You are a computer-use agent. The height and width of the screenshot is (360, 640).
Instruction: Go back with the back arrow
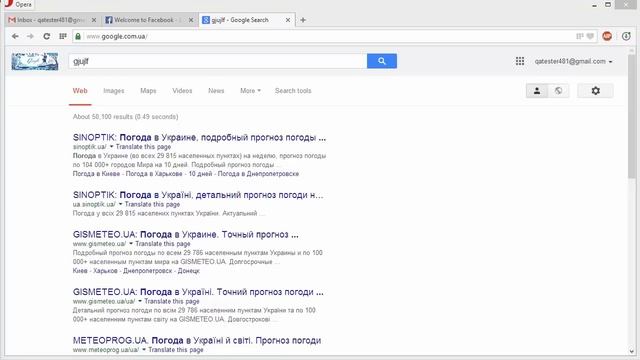click(x=15, y=36)
